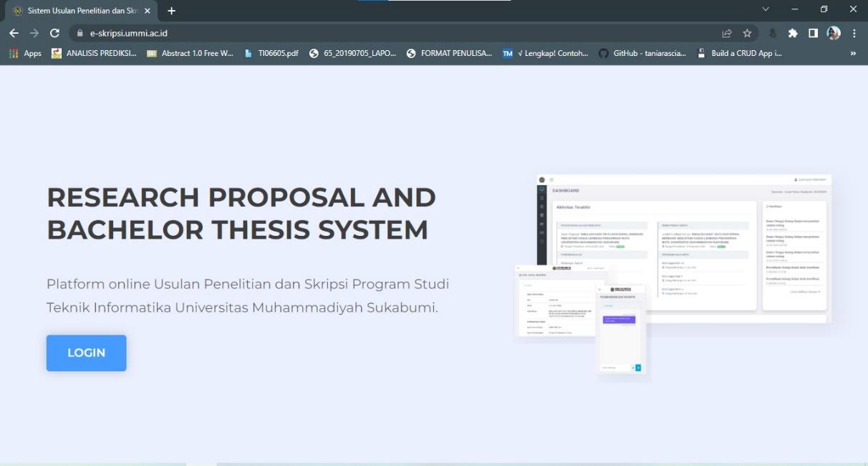Select the Sistem Usulan Penelitian tab

click(x=82, y=11)
